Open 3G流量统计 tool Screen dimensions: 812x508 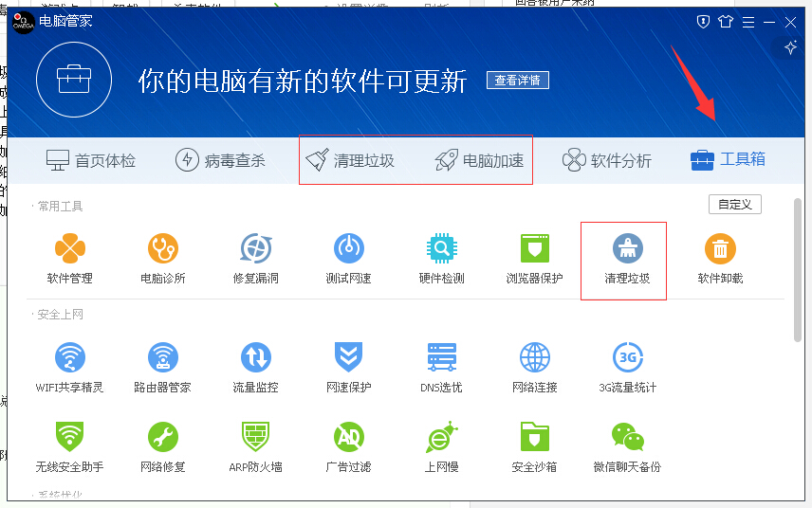pos(627,368)
